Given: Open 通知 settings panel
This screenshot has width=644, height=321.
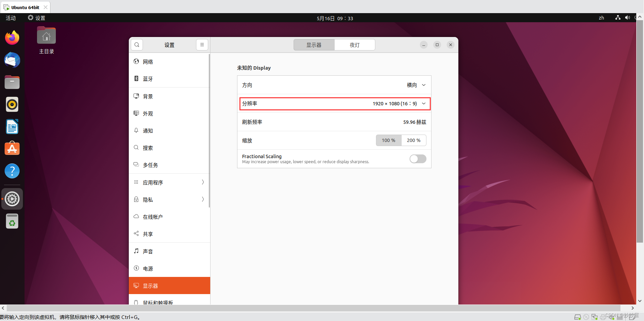Looking at the screenshot, I should tap(169, 131).
